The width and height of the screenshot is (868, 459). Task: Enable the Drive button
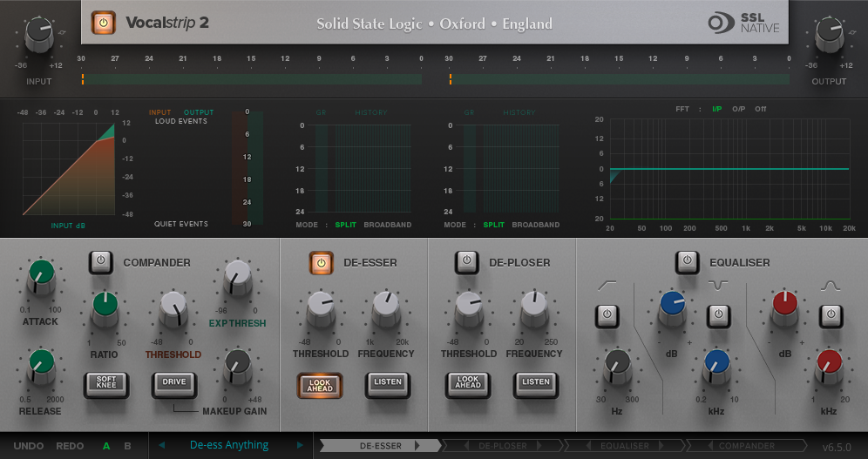[x=174, y=385]
